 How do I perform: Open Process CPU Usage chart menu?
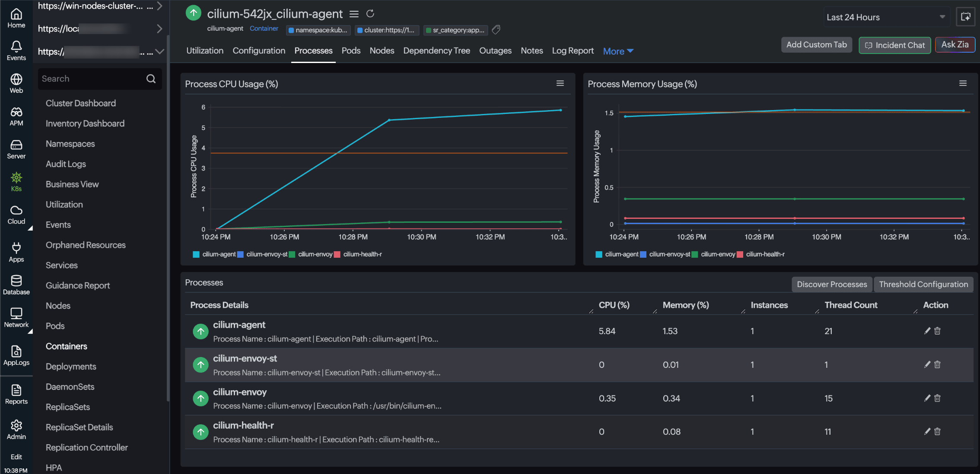(x=560, y=83)
